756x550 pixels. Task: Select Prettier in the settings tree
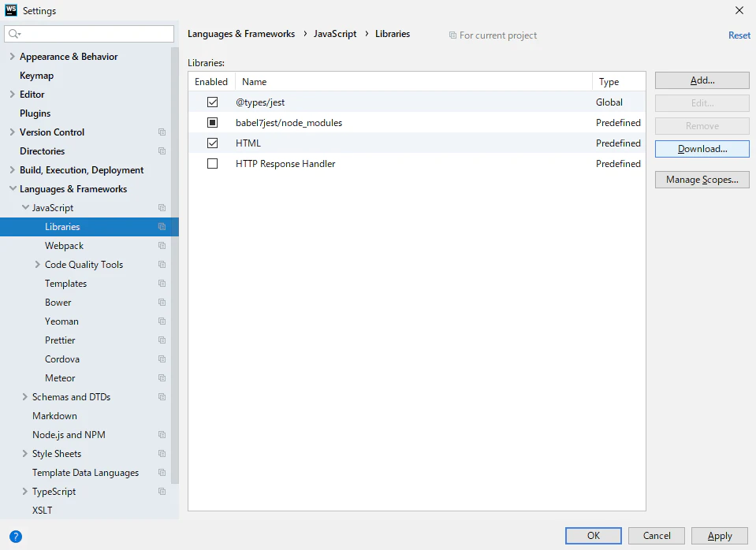[60, 340]
